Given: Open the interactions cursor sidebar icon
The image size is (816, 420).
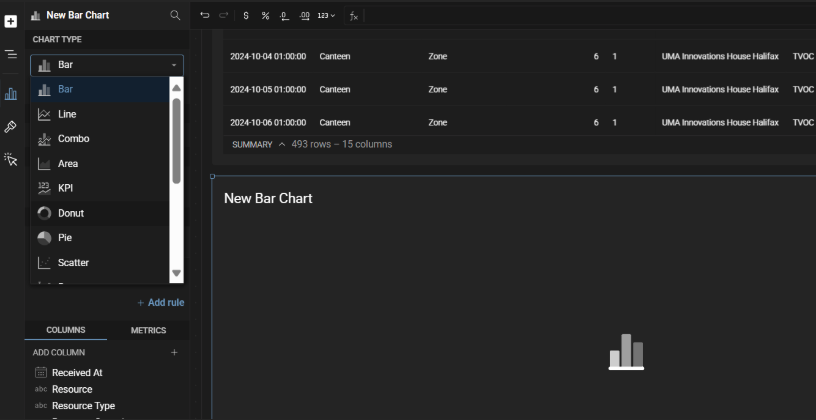Looking at the screenshot, I should click(x=10, y=159).
